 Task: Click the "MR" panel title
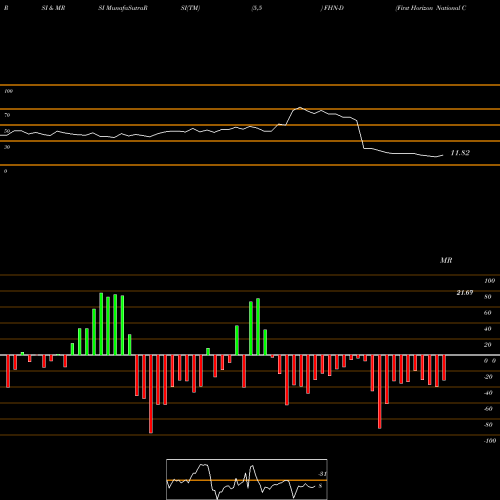coord(446,260)
